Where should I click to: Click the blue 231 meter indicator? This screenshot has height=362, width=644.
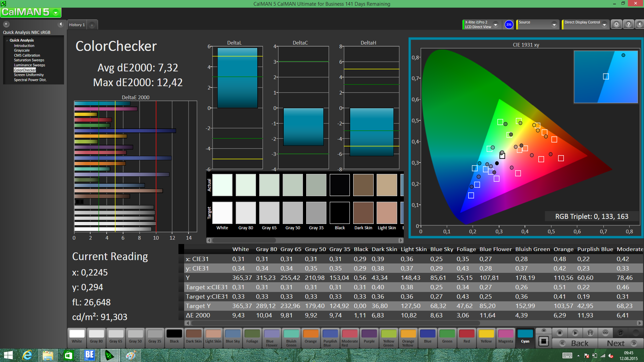509,24
